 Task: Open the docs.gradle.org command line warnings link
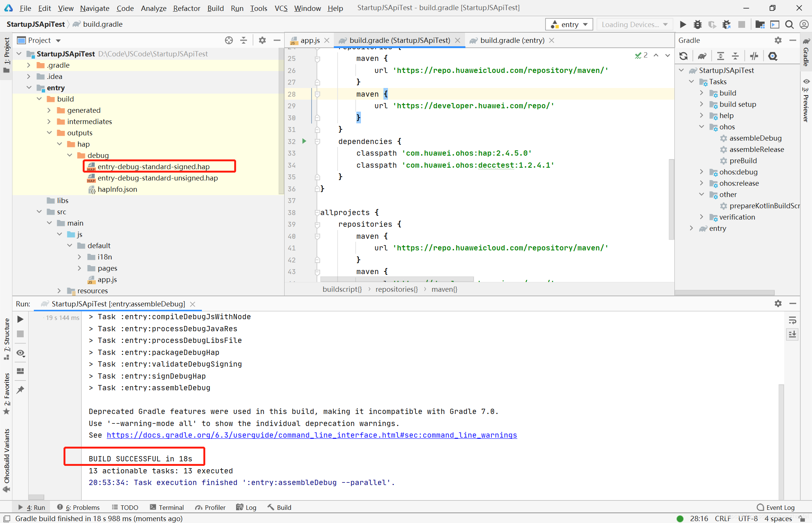pyautogui.click(x=312, y=435)
